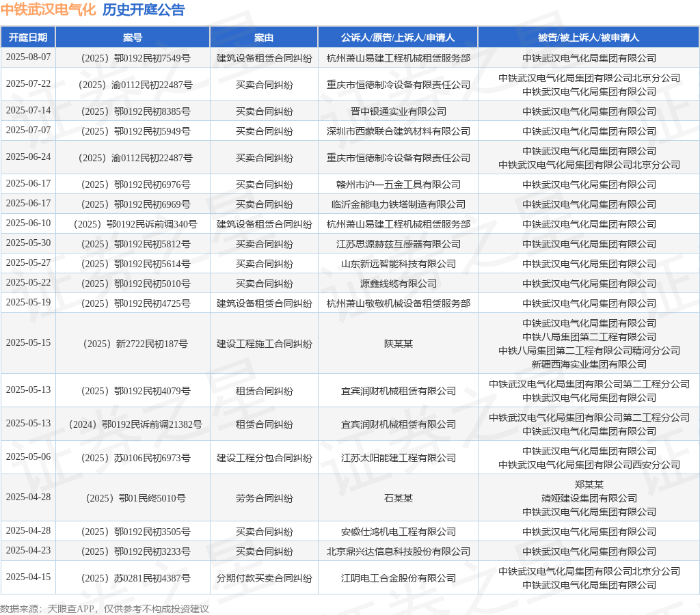
Task: Select plaintiff "江苏太阳能建工程有限公司"
Action: tap(399, 458)
